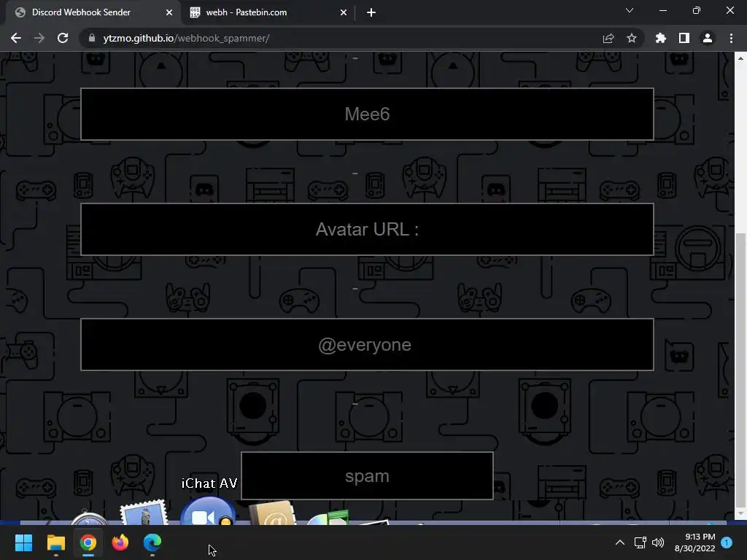Close the Pastebin.com tab
This screenshot has height=560, width=747.
click(344, 12)
